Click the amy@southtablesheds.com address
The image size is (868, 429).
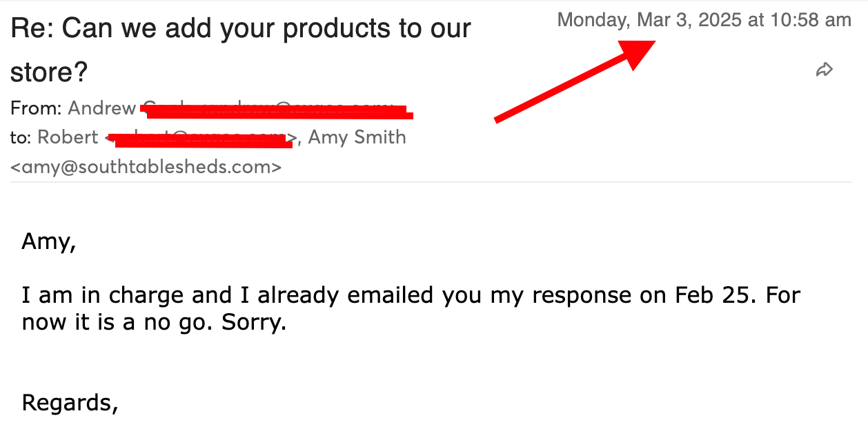tap(146, 166)
